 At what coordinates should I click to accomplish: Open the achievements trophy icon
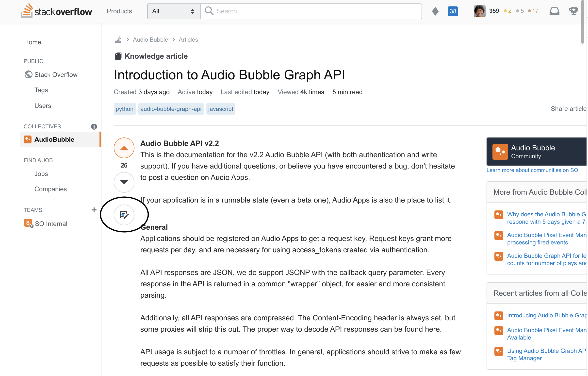coord(573,11)
